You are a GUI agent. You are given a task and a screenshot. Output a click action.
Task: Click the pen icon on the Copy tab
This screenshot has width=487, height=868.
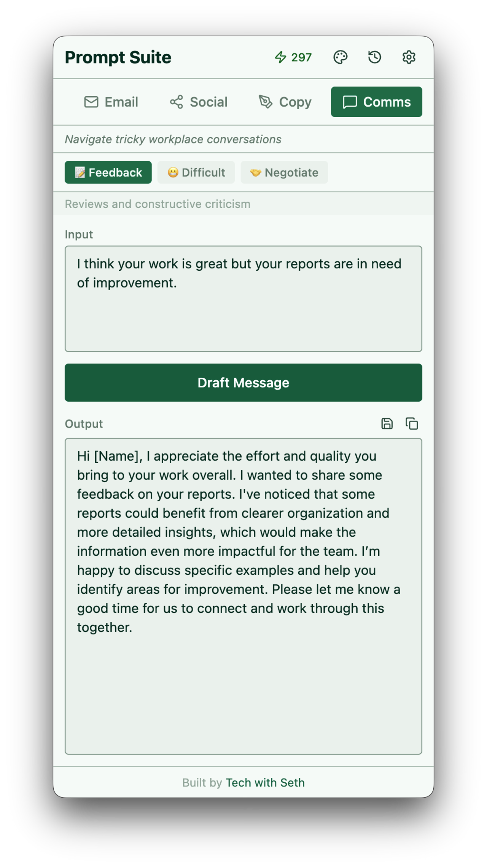click(x=266, y=102)
